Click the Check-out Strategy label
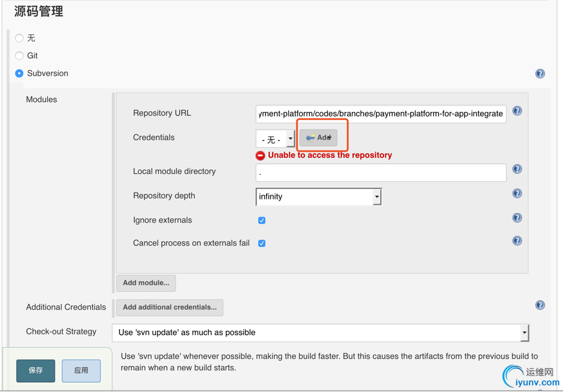Screen dimensions: 563x392 (61, 331)
